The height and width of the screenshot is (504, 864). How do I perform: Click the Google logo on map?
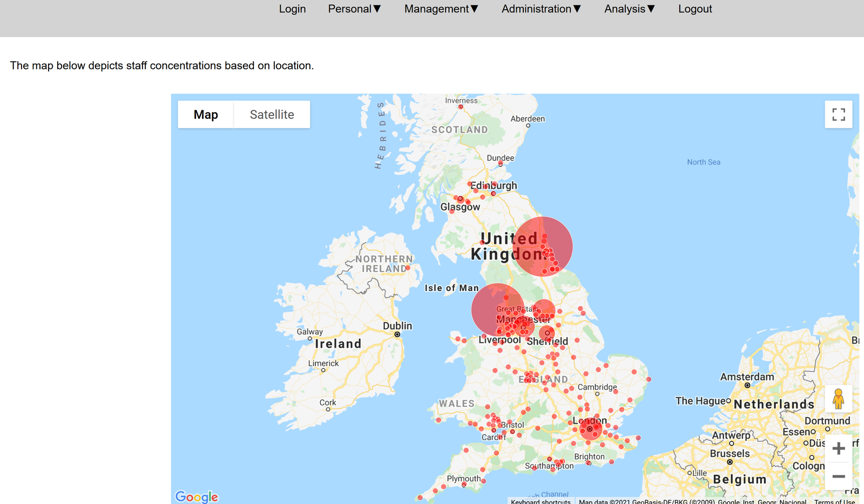tap(197, 496)
